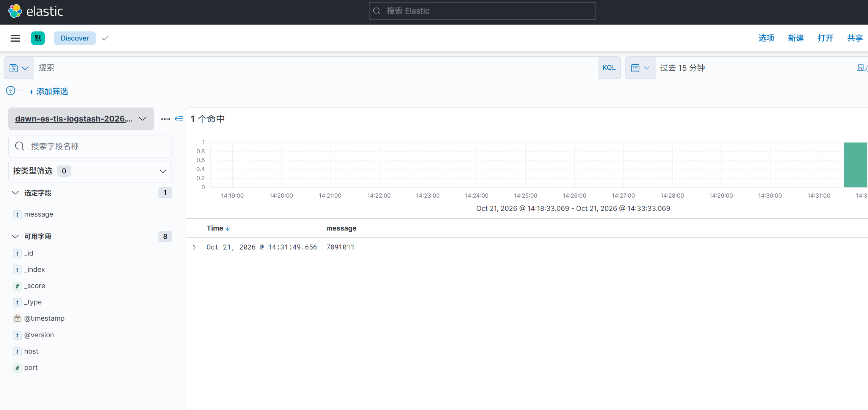Toggle KQL query language switch

click(609, 68)
